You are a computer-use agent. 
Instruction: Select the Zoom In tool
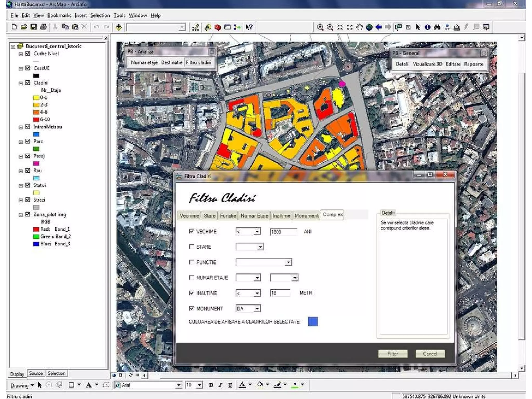tap(320, 27)
